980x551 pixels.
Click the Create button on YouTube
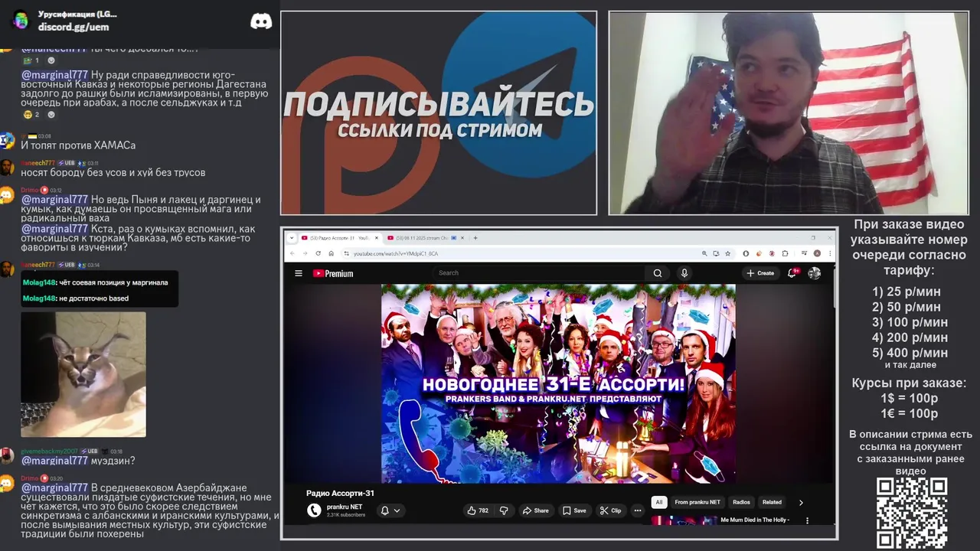761,273
